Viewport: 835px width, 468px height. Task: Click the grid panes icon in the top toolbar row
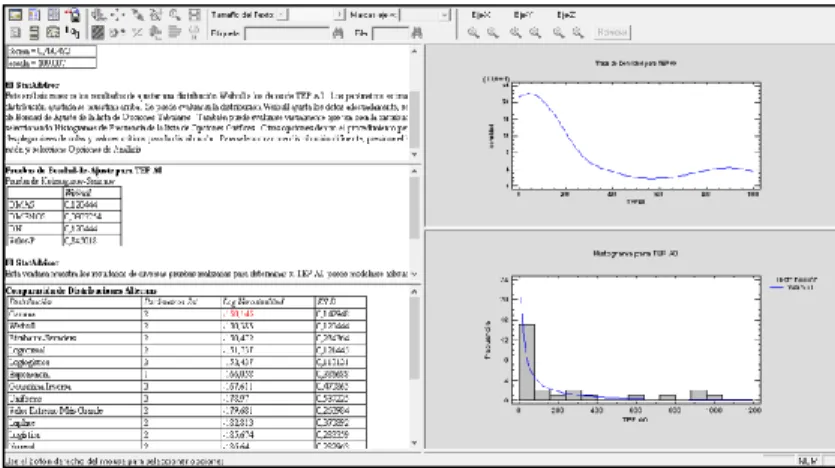pyautogui.click(x=53, y=15)
